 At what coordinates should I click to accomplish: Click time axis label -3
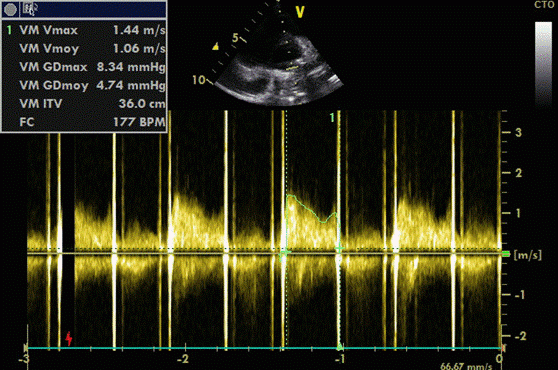(23, 359)
